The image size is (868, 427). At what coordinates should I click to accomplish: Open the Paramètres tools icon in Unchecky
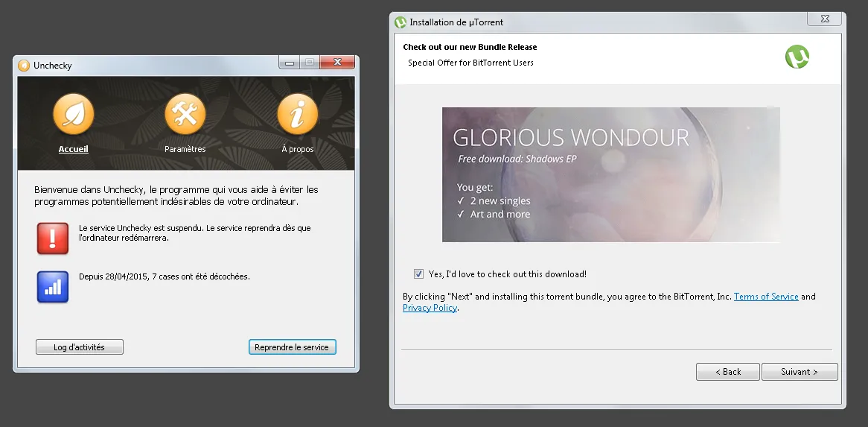(185, 115)
